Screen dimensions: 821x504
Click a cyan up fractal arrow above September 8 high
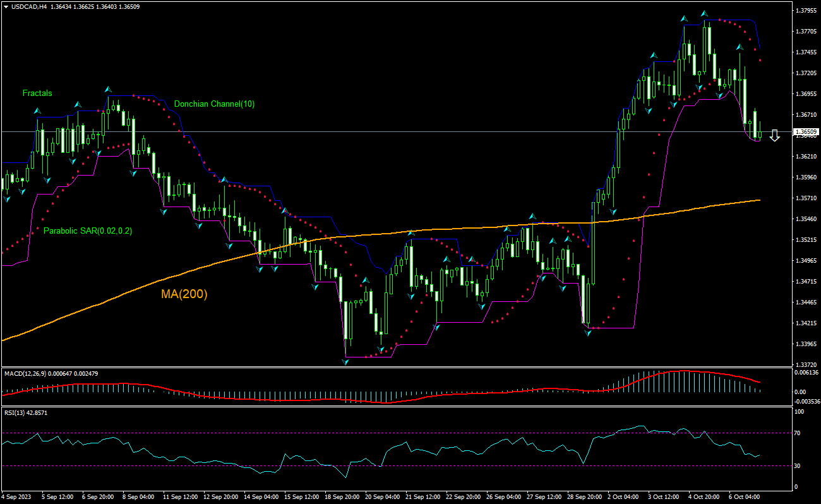coord(108,90)
